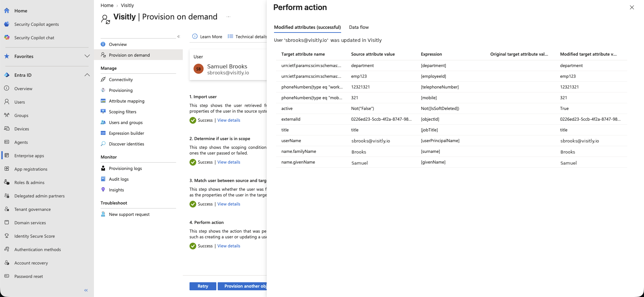This screenshot has width=644, height=297.
Task: Open the Roles & admins icon
Action: (x=7, y=182)
